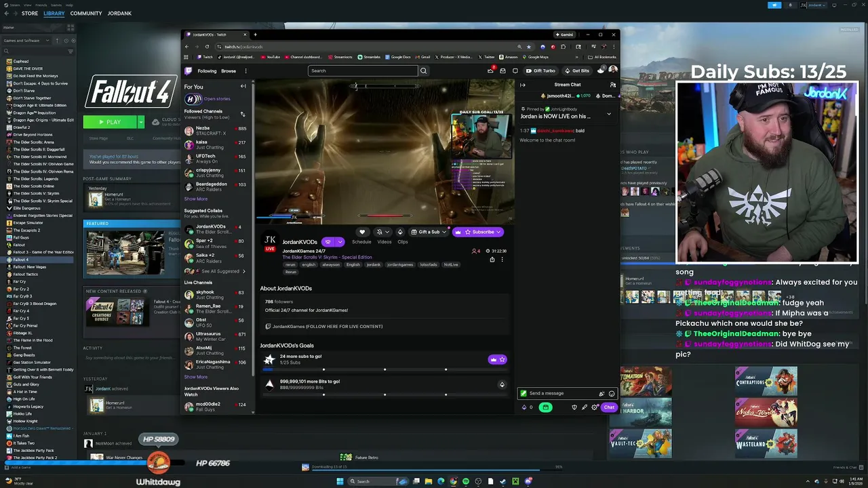Click Gift Turbo button
Screen dimensions: 868x488
click(x=540, y=70)
